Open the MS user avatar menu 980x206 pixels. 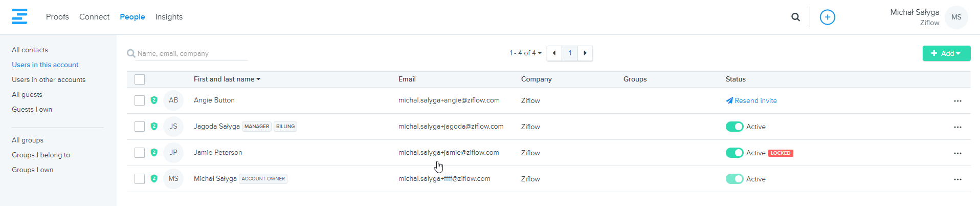pyautogui.click(x=956, y=17)
